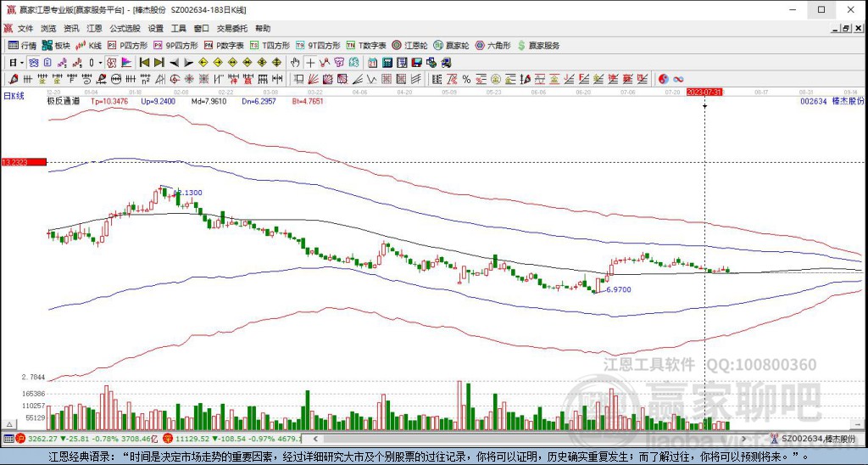Open the 板块 sectors view
The height and width of the screenshot is (465, 868).
click(57, 46)
